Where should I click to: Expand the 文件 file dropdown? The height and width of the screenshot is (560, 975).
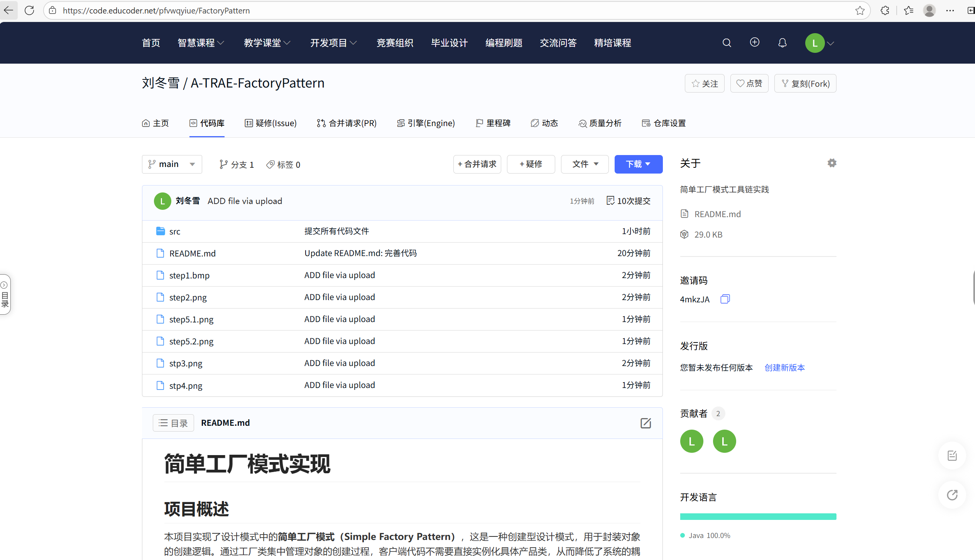585,164
